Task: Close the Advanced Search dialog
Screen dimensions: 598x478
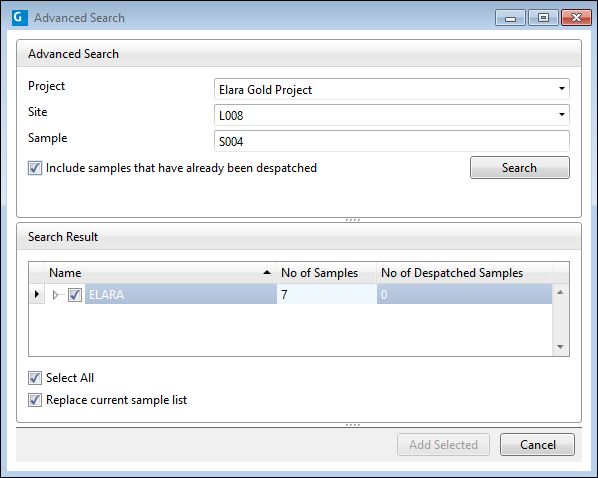Action: (576, 18)
